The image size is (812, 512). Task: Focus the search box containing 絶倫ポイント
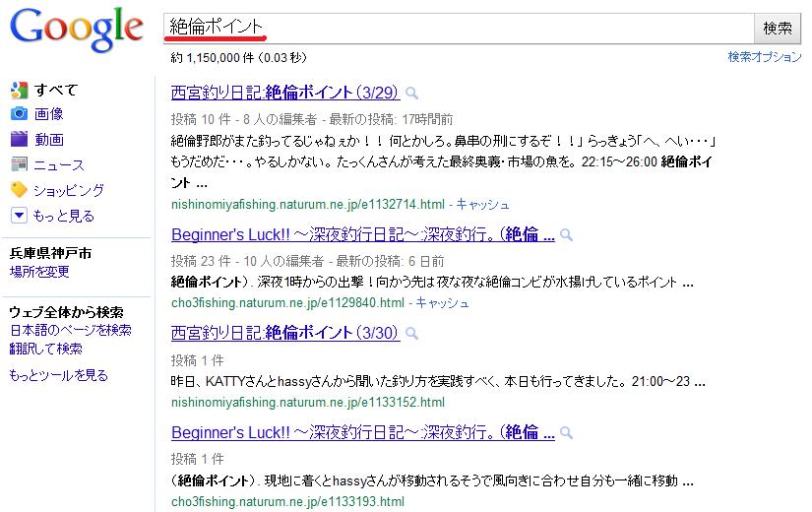coord(459,28)
